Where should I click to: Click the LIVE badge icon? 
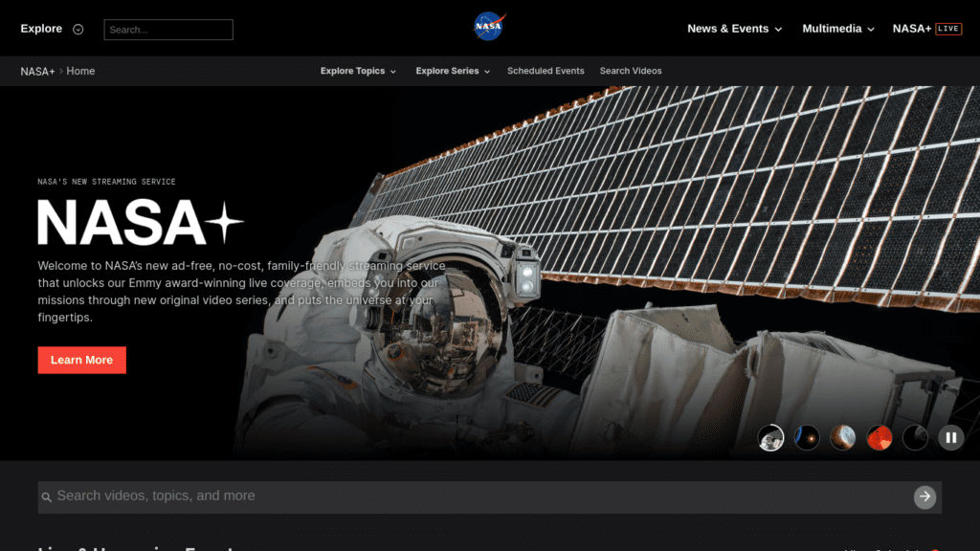[948, 29]
